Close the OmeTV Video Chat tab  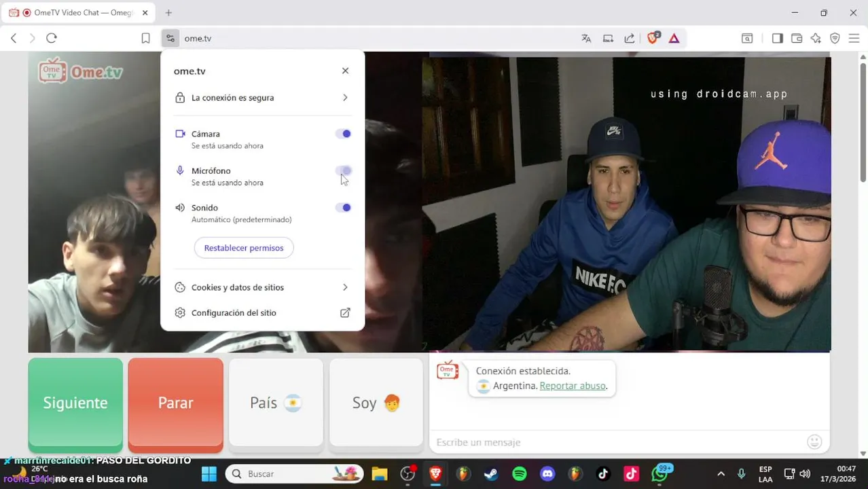point(145,12)
